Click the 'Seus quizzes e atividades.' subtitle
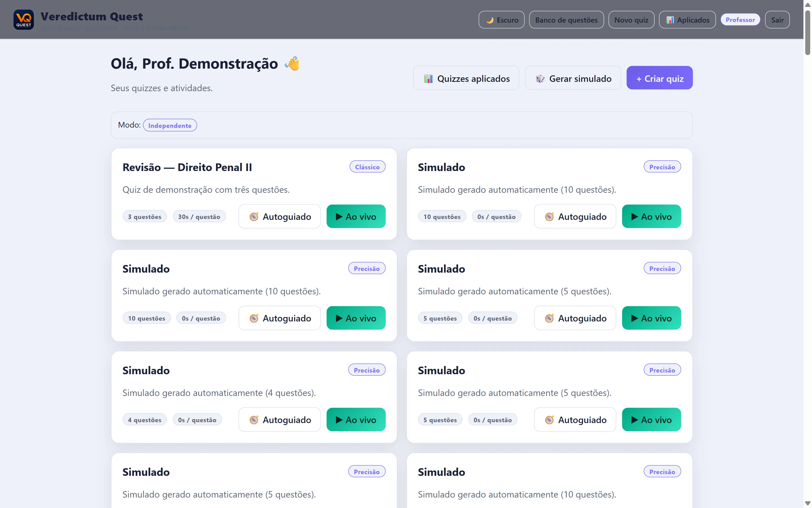The width and height of the screenshot is (812, 508). point(162,88)
